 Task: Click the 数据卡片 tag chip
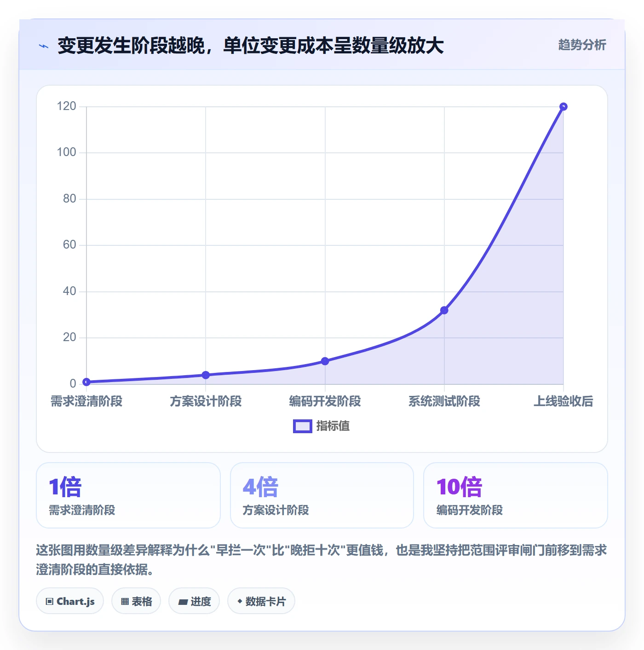(261, 601)
